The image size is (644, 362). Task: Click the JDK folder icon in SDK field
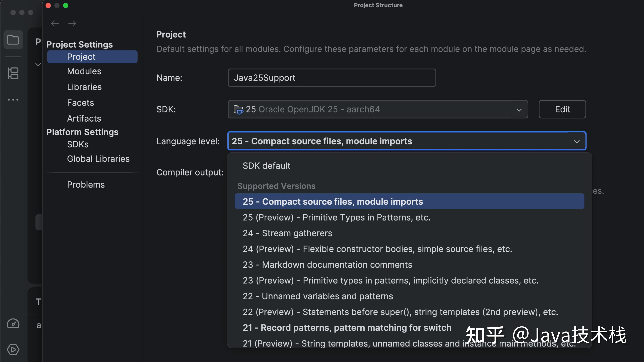click(238, 110)
